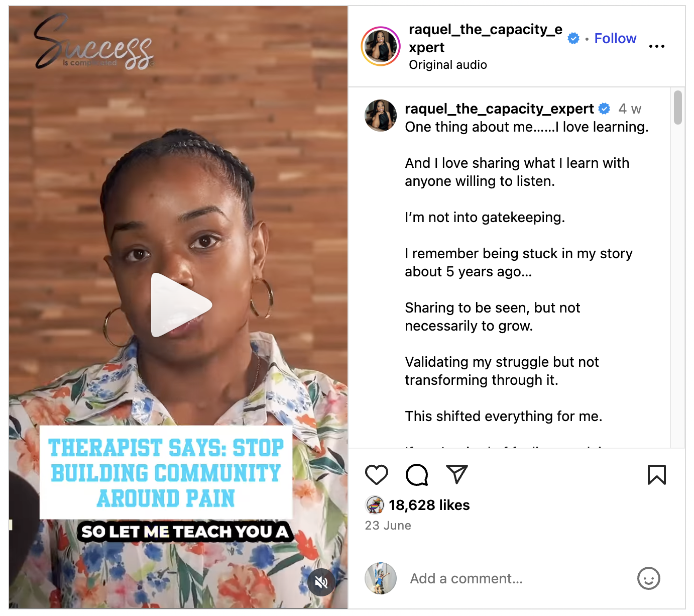Open comments via speech bubble icon

point(417,475)
